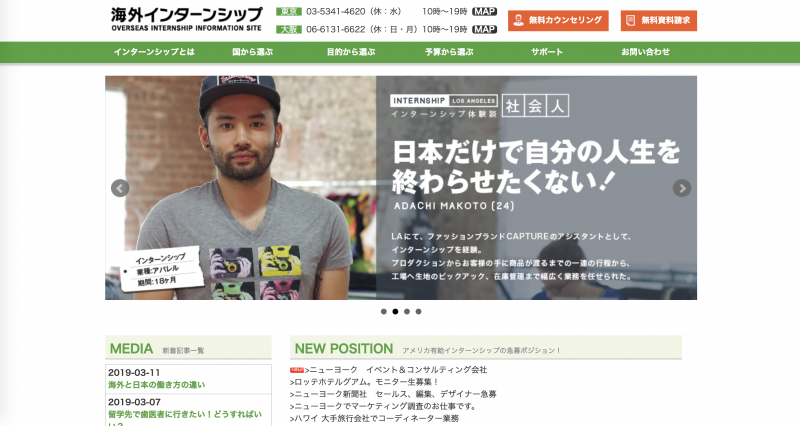Click the document icon in 無料資料請求 button

pyautogui.click(x=631, y=20)
